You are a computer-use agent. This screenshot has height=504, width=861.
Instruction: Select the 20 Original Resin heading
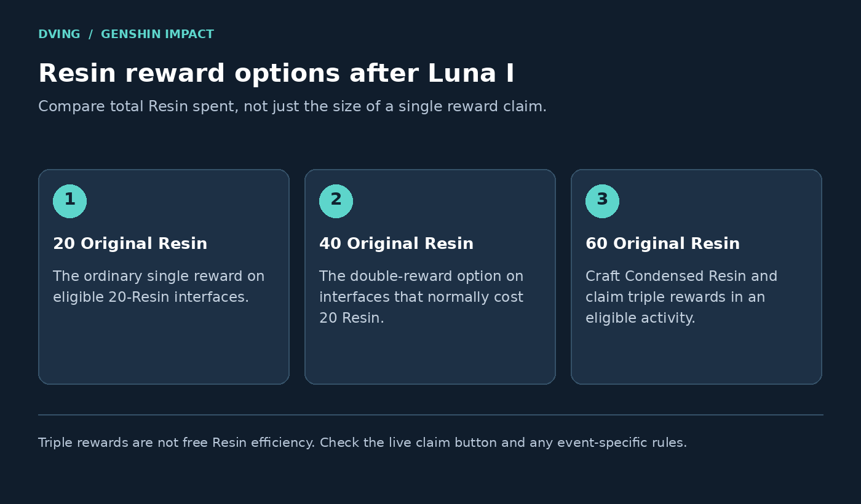click(x=130, y=244)
